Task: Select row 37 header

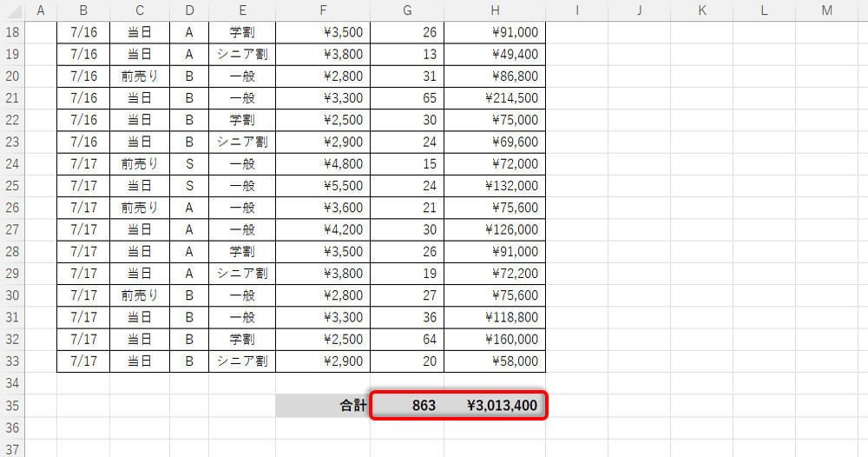Action: 12,448
